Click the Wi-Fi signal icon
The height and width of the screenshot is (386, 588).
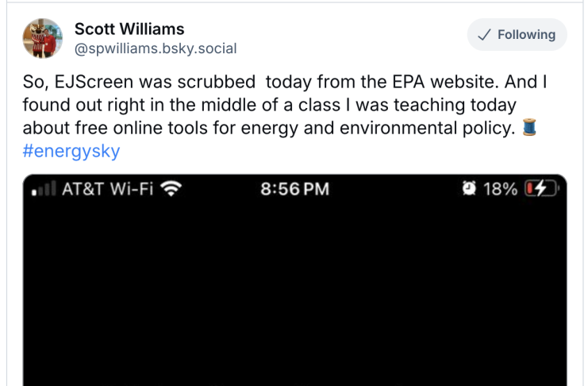[x=170, y=190]
